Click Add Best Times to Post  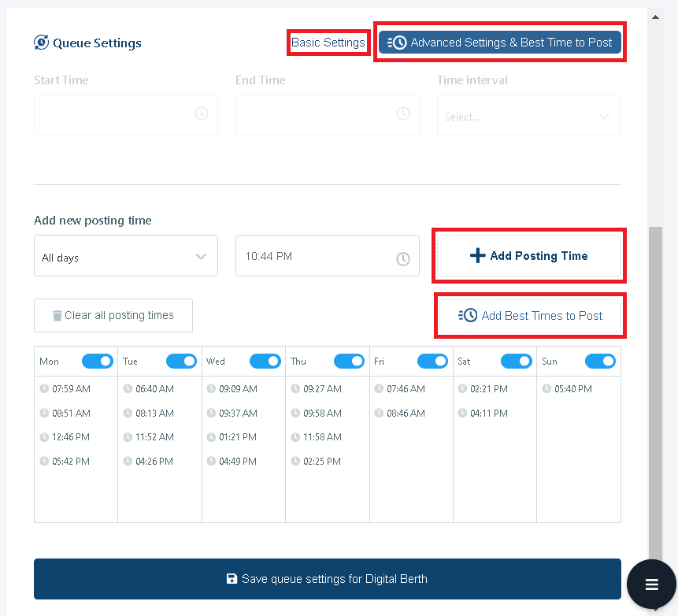pyautogui.click(x=530, y=315)
